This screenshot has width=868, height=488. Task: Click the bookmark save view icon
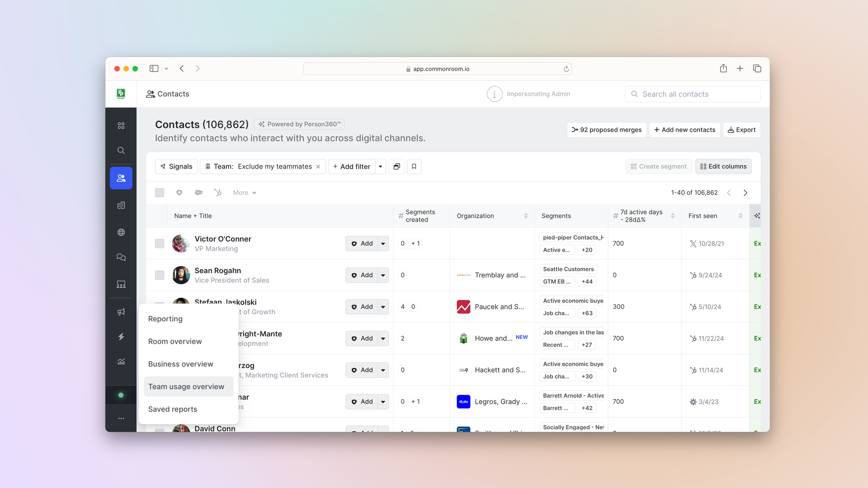point(414,166)
